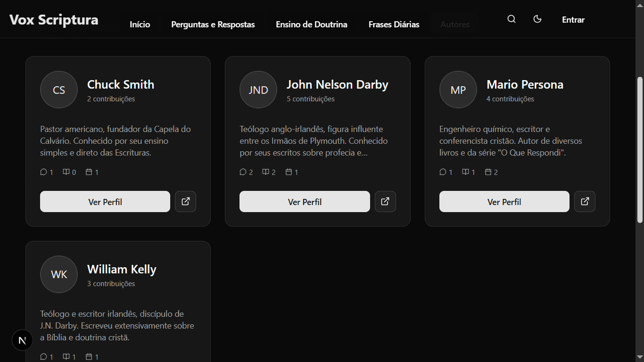
Task: Select the JND avatar circle for John Nelson Darby
Action: click(258, 90)
